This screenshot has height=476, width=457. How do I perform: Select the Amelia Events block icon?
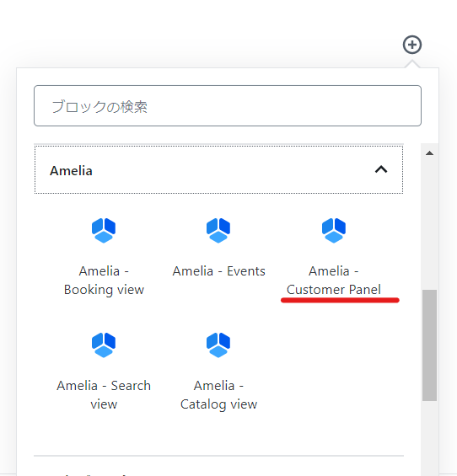(218, 230)
